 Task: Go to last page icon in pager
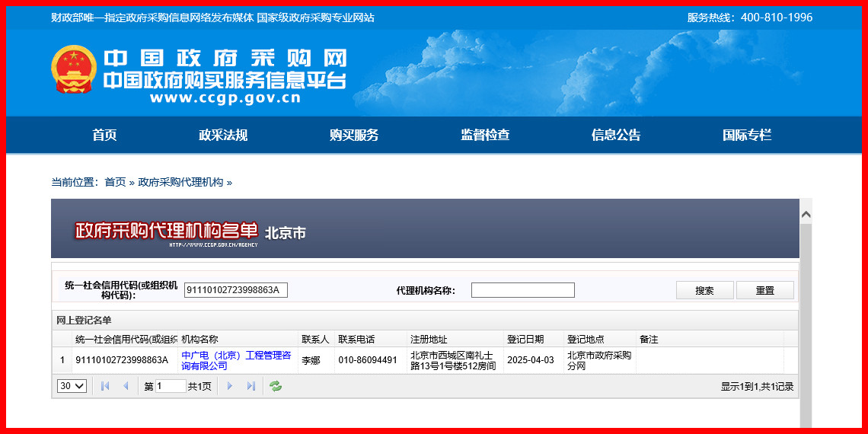251,386
